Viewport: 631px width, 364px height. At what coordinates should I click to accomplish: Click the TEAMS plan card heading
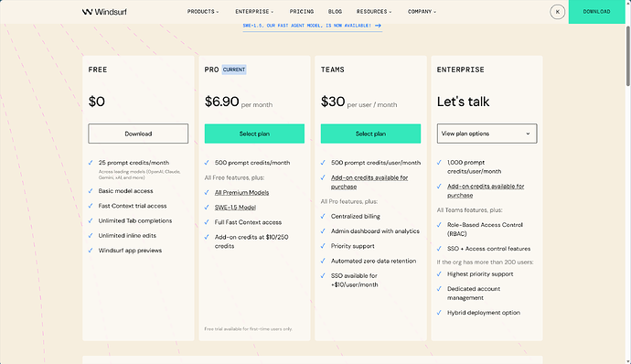(332, 70)
